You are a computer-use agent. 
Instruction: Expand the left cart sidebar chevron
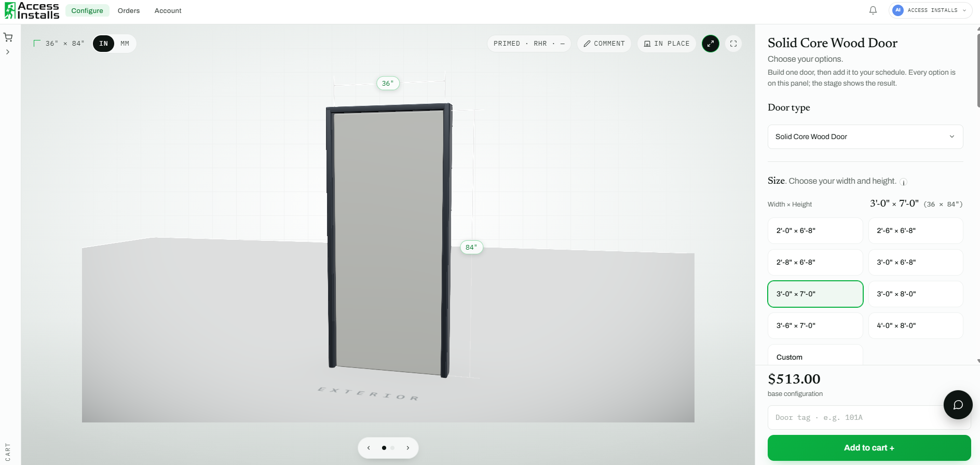pos(8,52)
